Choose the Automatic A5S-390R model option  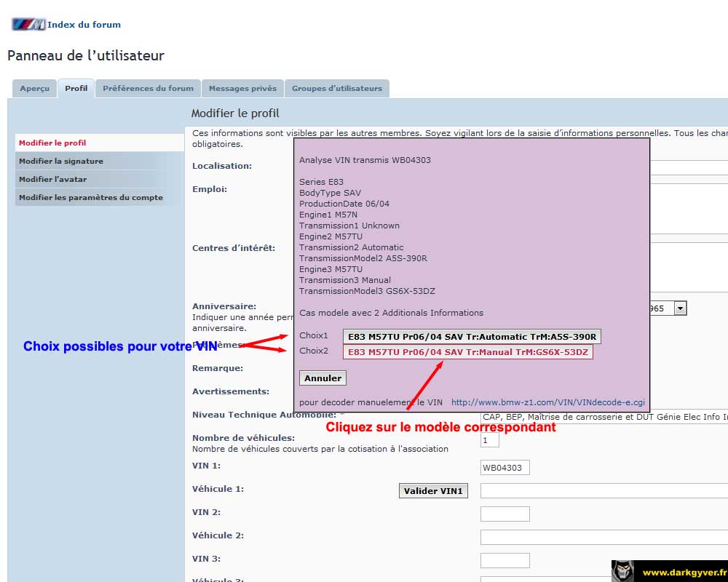(x=472, y=337)
